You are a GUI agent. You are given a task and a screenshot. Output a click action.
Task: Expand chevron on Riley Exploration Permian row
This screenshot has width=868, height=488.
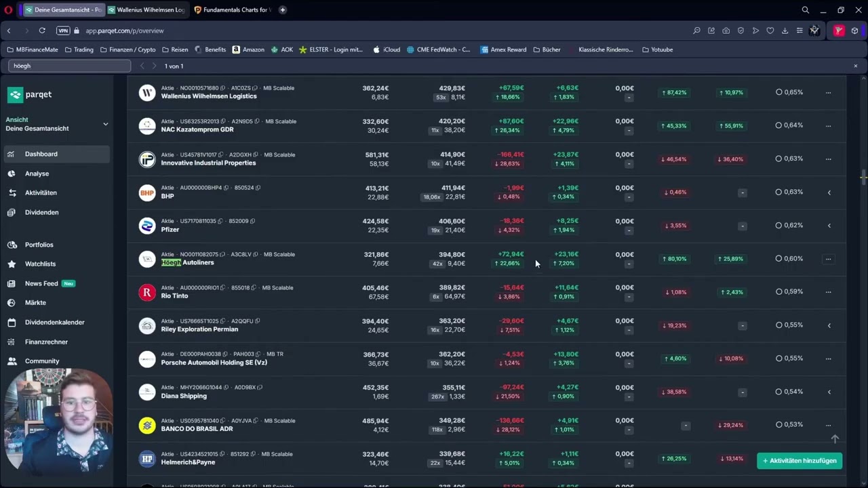[829, 325]
